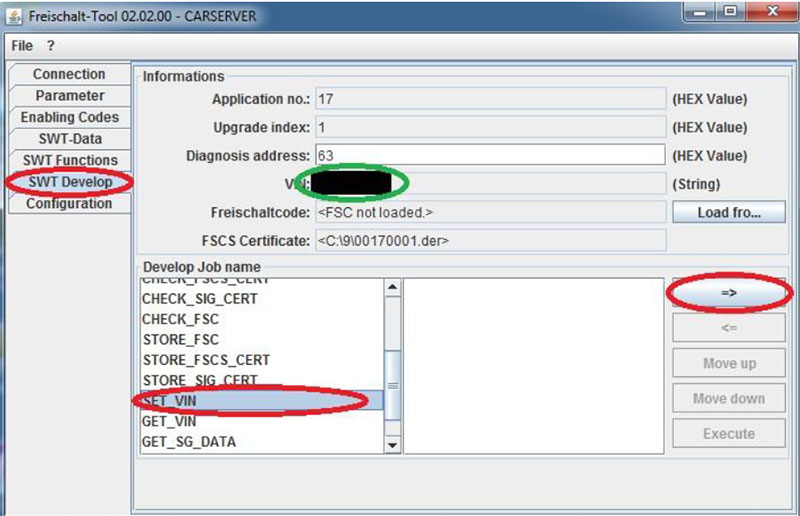800x516 pixels.
Task: Select GET_VIN in the job list
Action: 262,421
